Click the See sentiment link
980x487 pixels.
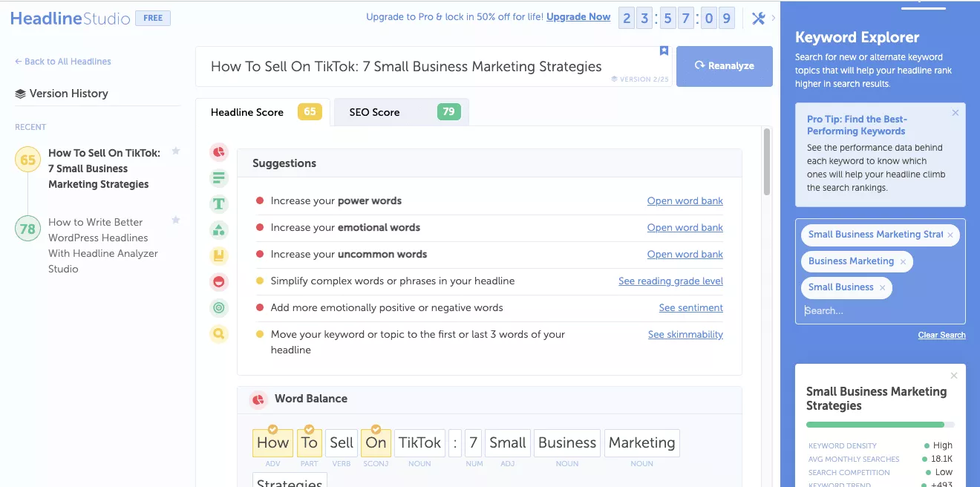[691, 308]
